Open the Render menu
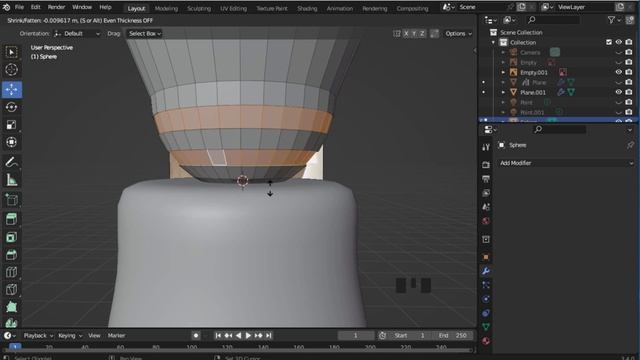 coord(56,7)
